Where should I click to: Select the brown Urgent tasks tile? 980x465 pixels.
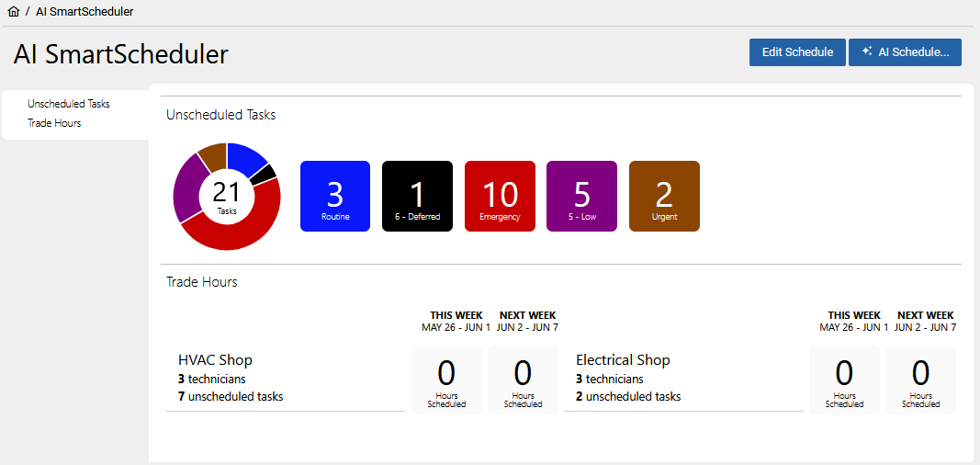tap(664, 196)
